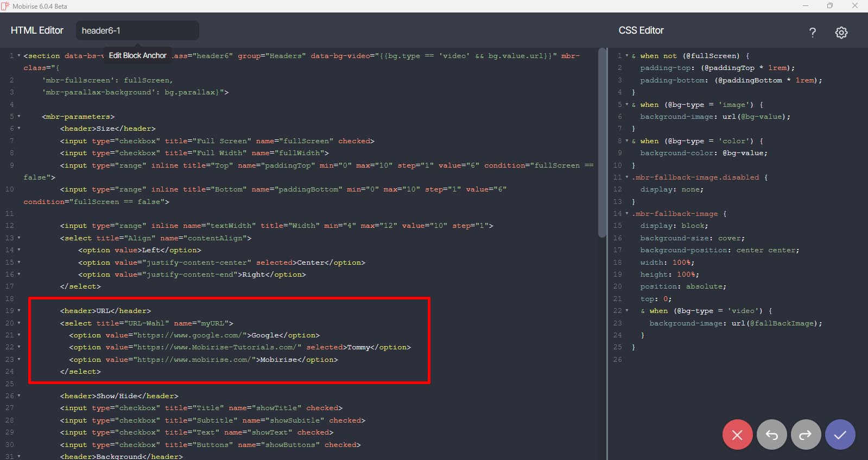The image size is (868, 460).
Task: Open the help question mark icon
Action: click(x=812, y=33)
